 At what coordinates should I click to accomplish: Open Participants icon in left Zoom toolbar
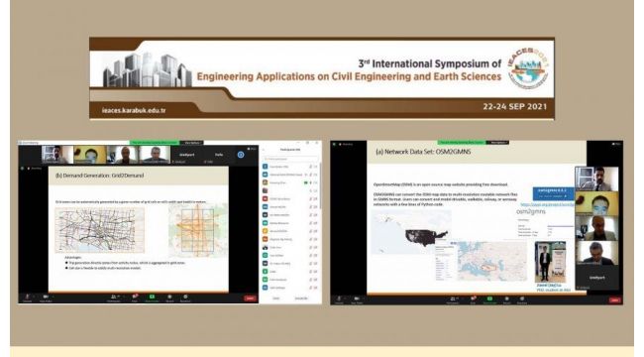click(x=113, y=297)
